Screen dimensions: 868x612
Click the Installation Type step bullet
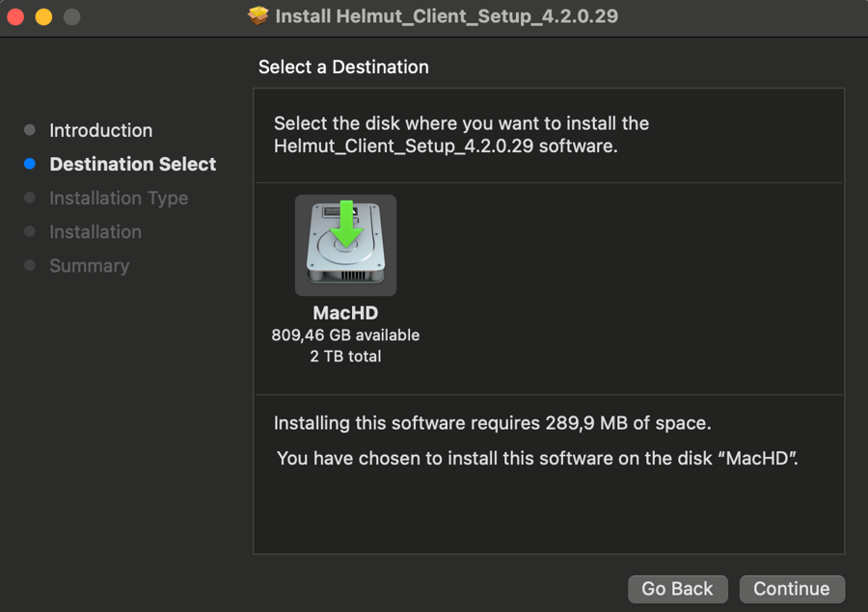30,198
